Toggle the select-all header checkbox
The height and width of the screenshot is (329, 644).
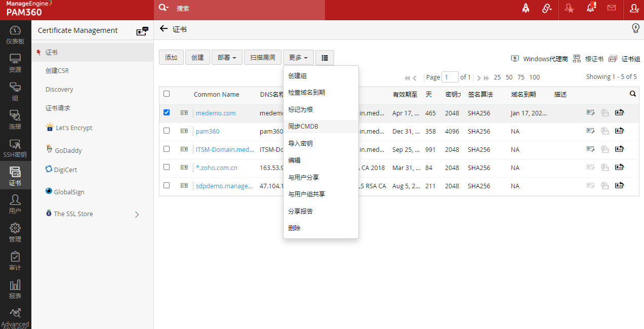click(167, 94)
